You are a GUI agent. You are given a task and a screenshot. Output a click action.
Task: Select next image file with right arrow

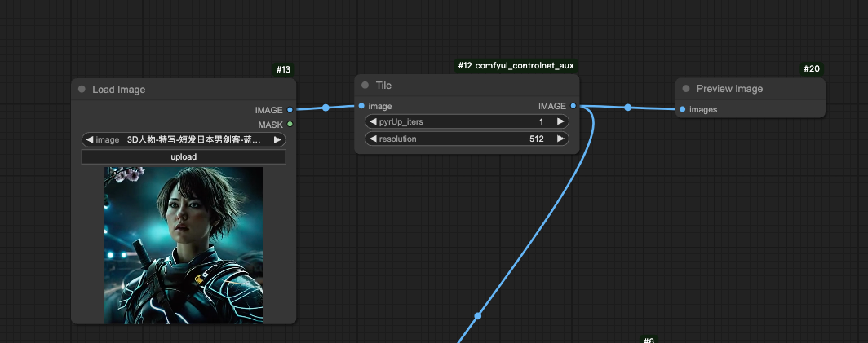pos(277,140)
